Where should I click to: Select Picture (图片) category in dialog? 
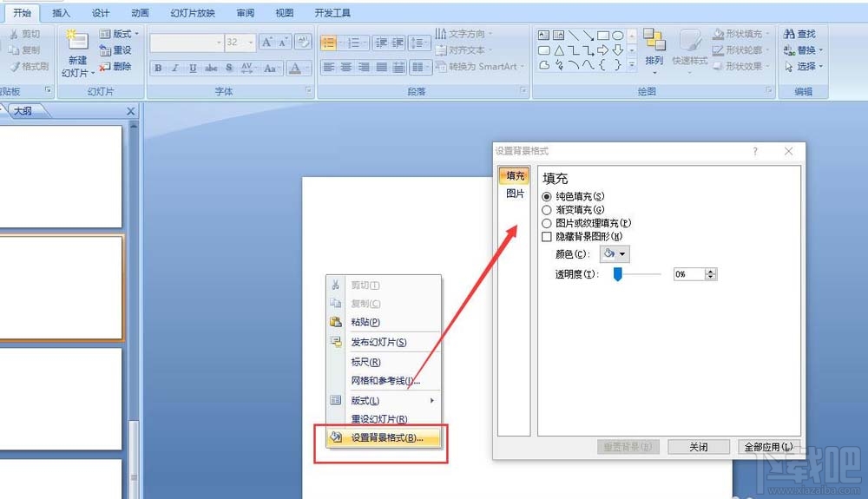tap(514, 194)
